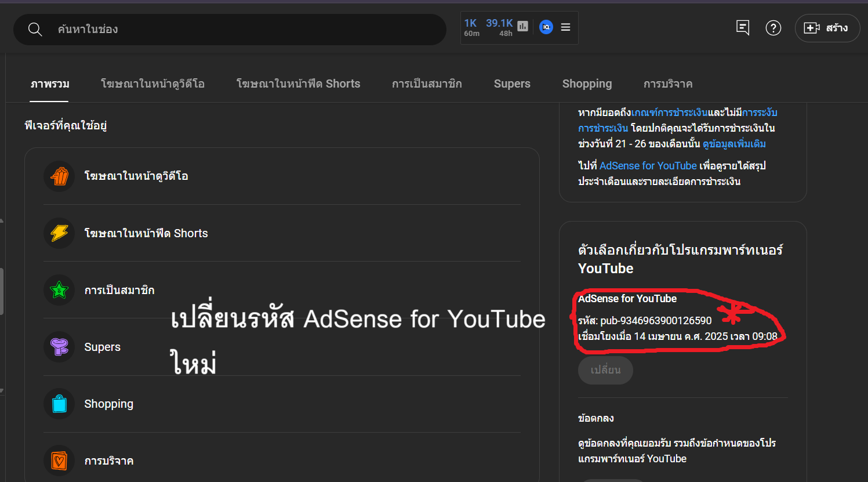Image resolution: width=868 pixels, height=482 pixels.
Task: Open the help question mark icon
Action: [773, 28]
